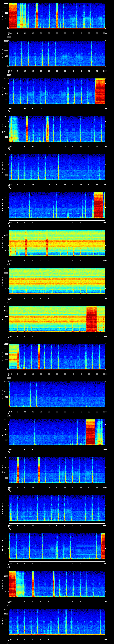Select the spectrogram panel starting at 15:32:00

pyautogui.click(x=57, y=394)
